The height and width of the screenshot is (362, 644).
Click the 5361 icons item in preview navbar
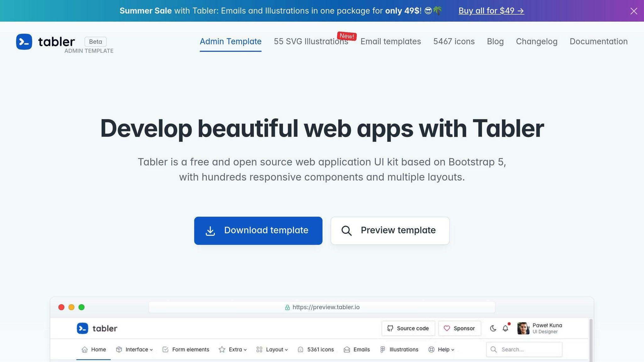click(316, 349)
